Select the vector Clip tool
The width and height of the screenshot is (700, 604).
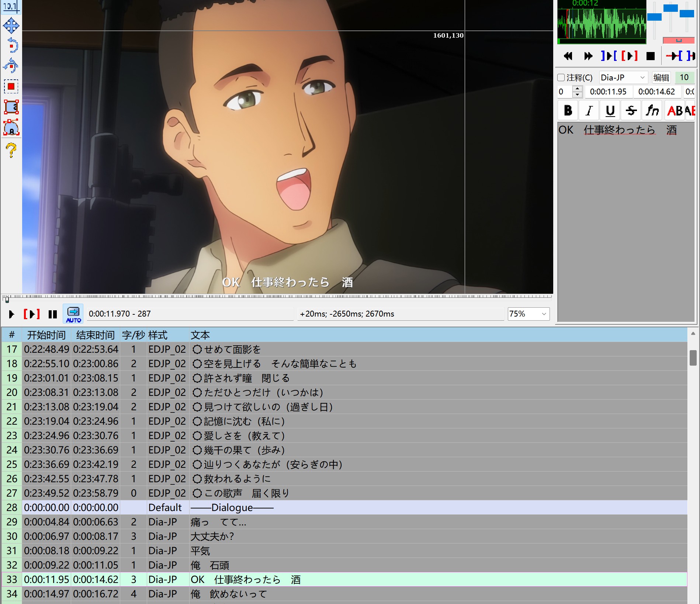(x=11, y=127)
